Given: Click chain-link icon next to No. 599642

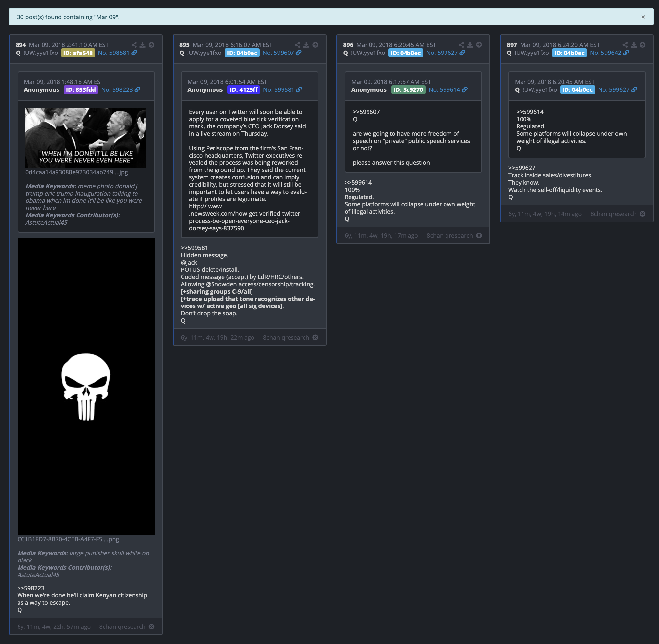Looking at the screenshot, I should tap(626, 53).
